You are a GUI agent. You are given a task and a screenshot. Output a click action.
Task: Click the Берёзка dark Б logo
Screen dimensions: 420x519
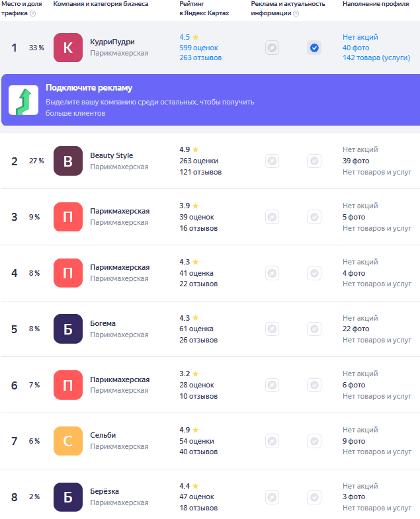click(68, 497)
